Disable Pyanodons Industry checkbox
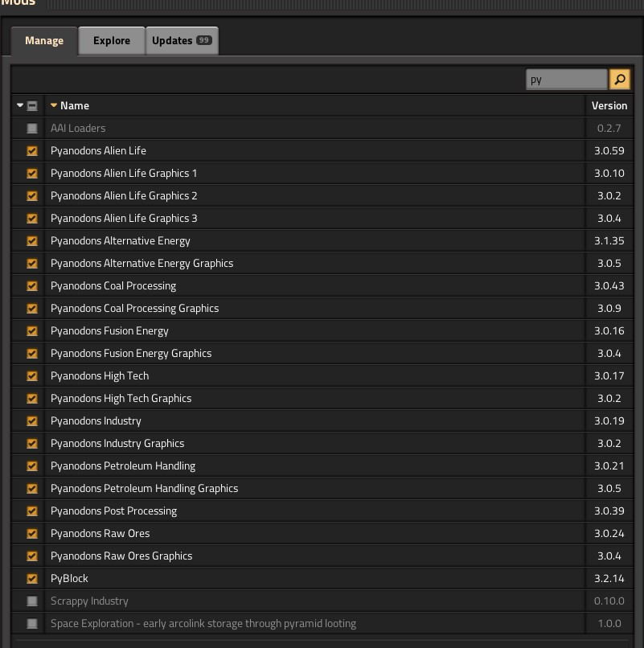Image resolution: width=644 pixels, height=648 pixels. (32, 421)
